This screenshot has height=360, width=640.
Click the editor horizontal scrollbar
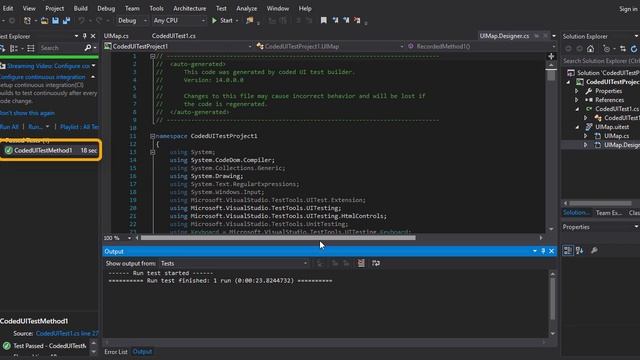278,238
